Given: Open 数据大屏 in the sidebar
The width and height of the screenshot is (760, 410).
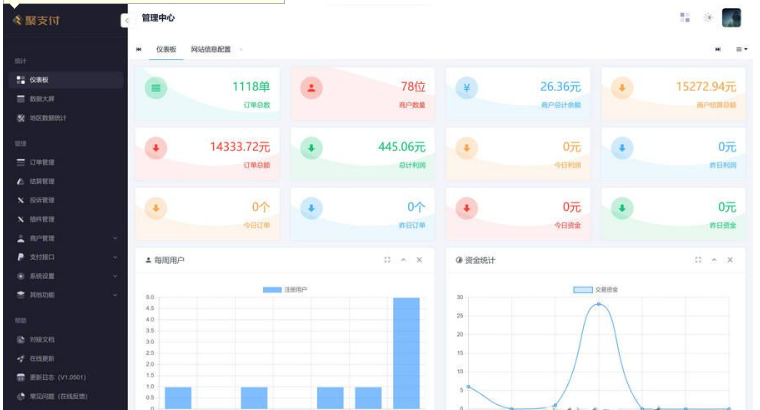Looking at the screenshot, I should pos(42,99).
